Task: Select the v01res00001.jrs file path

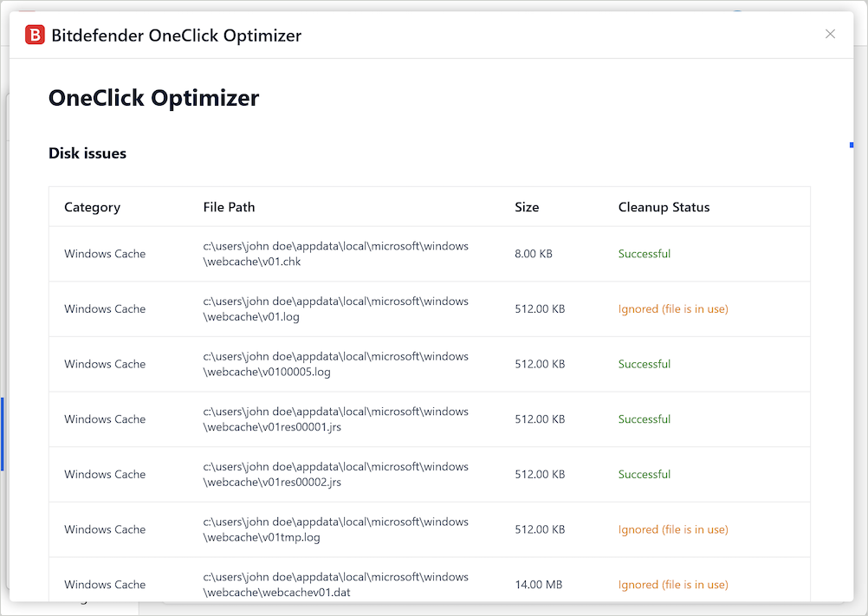Action: point(335,419)
